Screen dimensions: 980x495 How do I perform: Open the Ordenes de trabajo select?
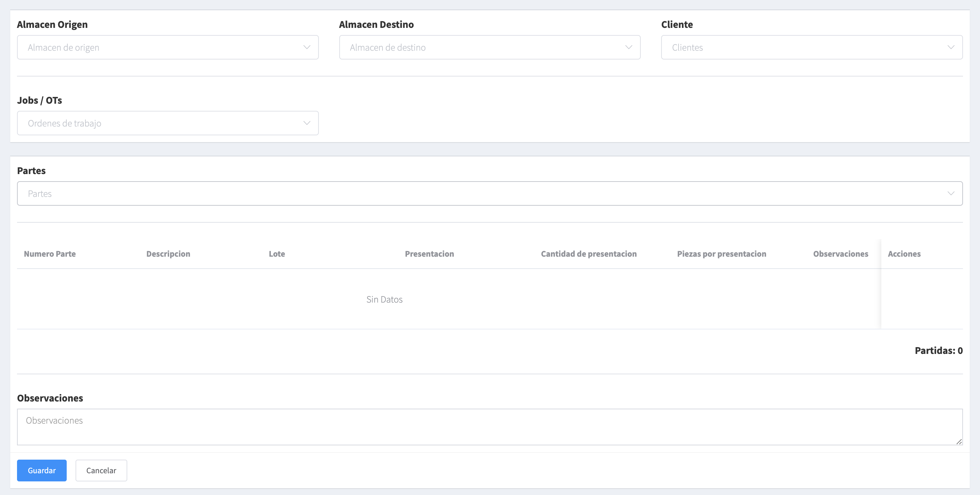tap(160, 123)
